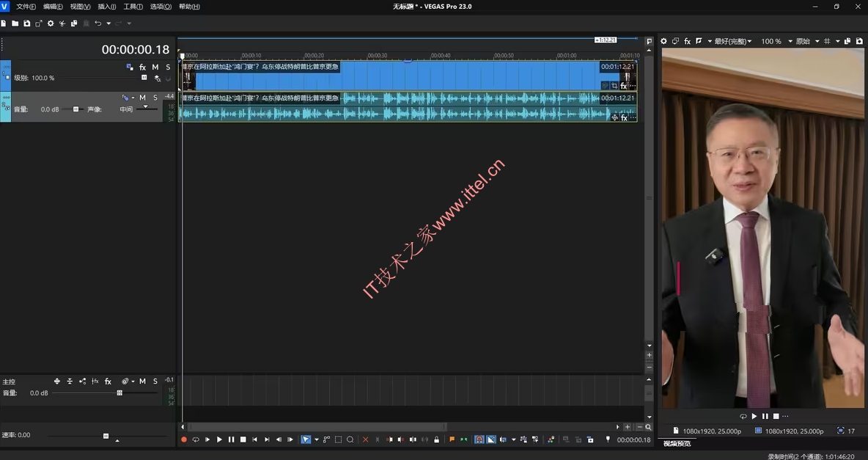This screenshot has height=460, width=868.
Task: Open the 工具 menu
Action: click(x=133, y=7)
